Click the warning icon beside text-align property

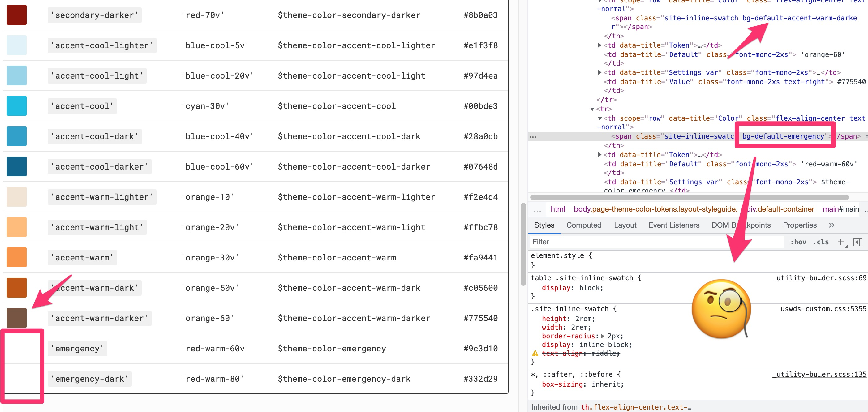[x=535, y=353]
